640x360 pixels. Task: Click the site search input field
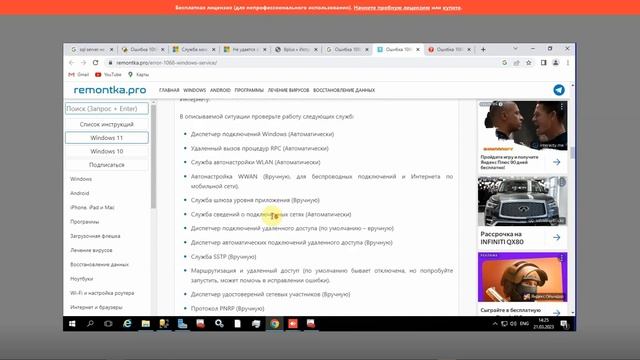(x=107, y=109)
